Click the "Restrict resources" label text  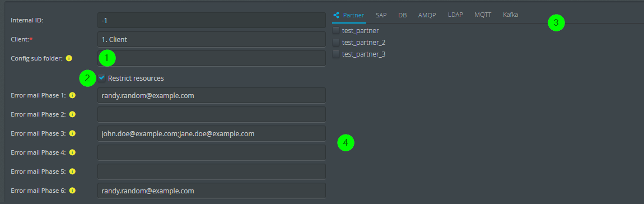click(x=136, y=78)
